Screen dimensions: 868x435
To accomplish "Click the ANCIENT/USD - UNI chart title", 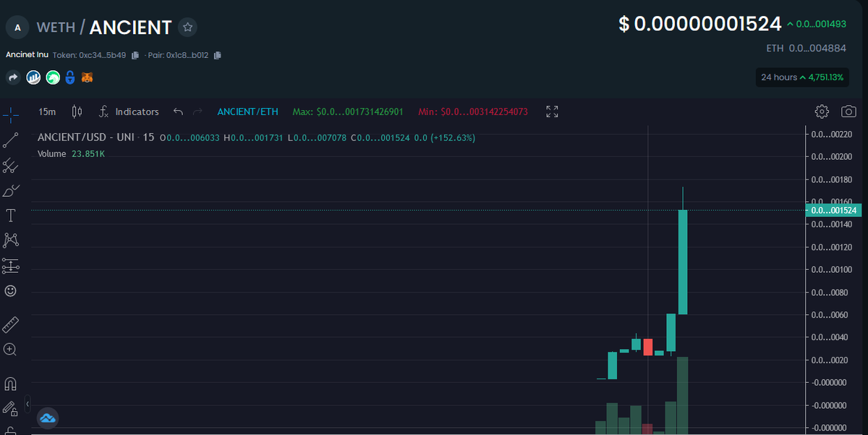I will [x=96, y=137].
